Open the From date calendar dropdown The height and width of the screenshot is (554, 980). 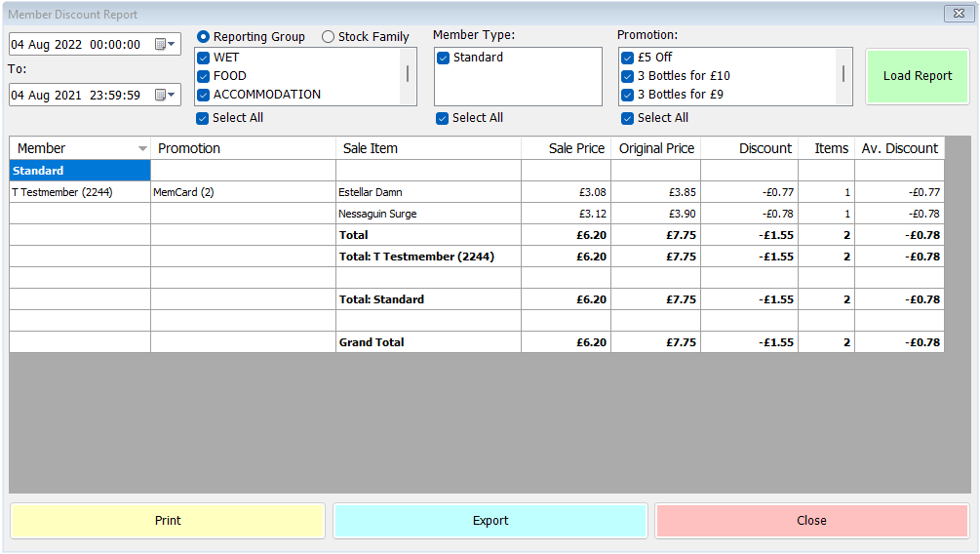(165, 45)
